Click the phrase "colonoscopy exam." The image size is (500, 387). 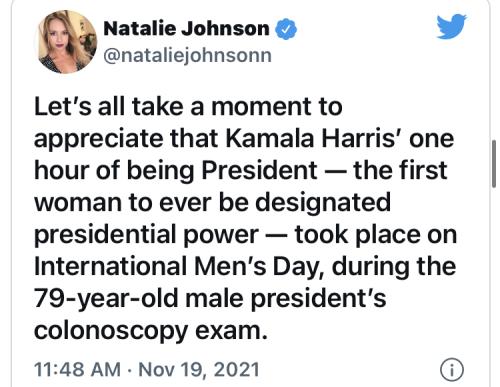click(x=151, y=331)
